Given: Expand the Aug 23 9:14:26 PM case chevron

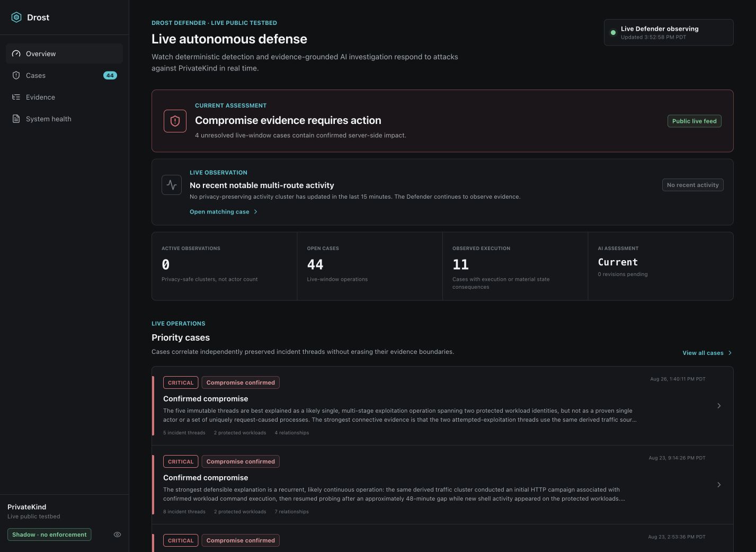Looking at the screenshot, I should 719,485.
